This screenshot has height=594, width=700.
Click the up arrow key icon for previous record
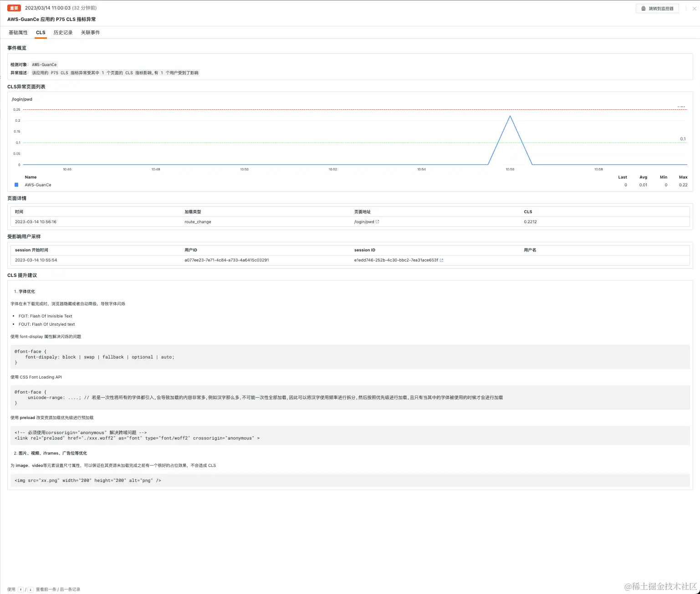[21, 589]
